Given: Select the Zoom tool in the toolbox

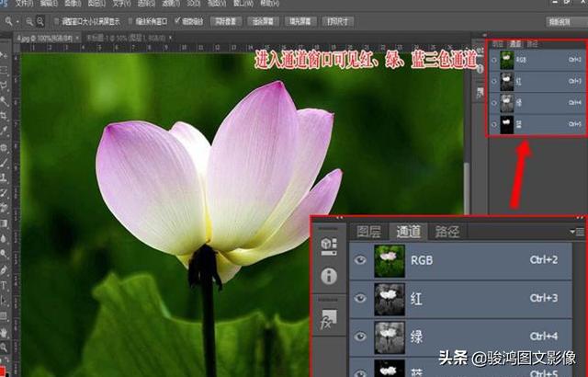Looking at the screenshot, I should tap(4, 348).
